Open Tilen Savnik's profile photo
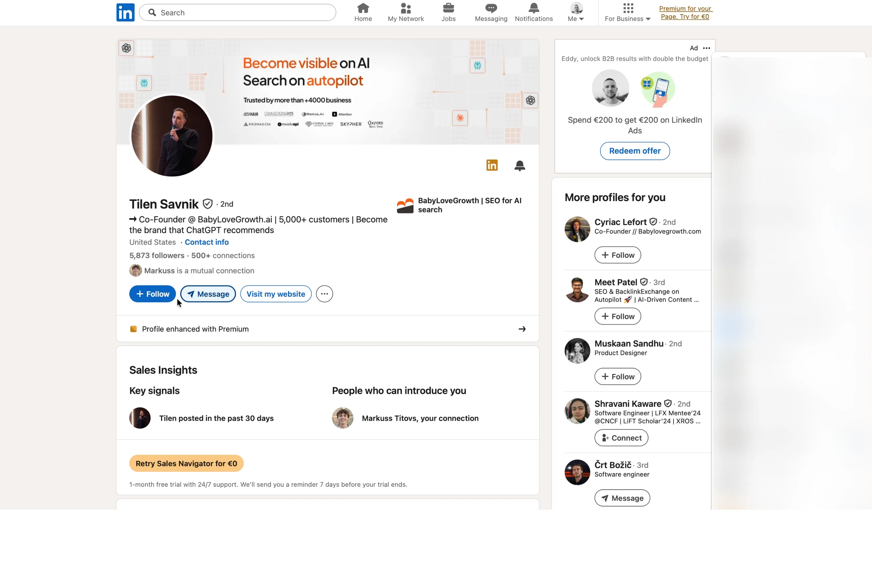The image size is (872, 588). (x=172, y=136)
